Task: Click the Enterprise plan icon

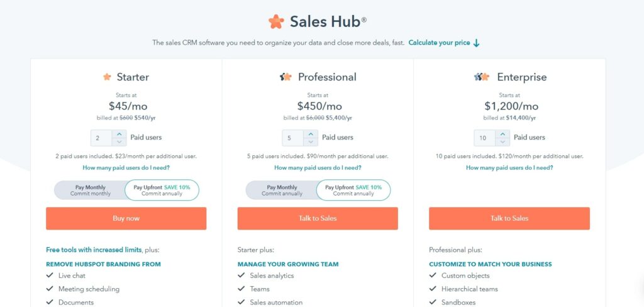Action: coord(481,77)
